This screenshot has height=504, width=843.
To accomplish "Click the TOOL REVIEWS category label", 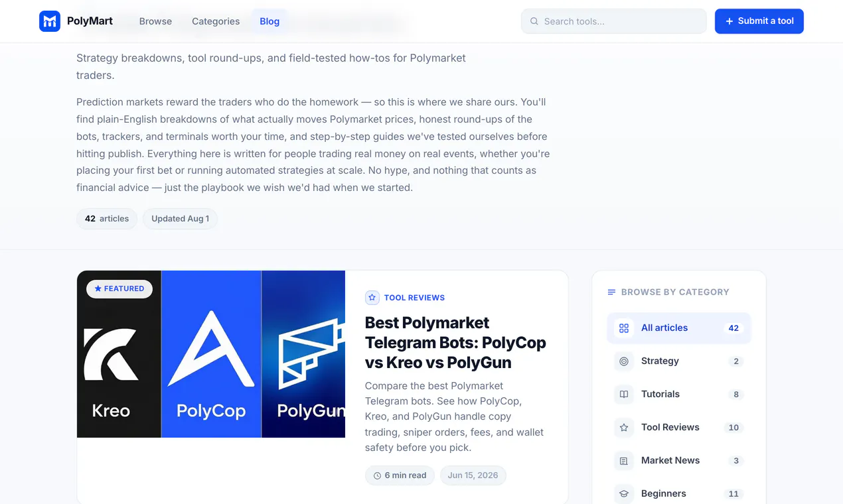I will tap(414, 298).
